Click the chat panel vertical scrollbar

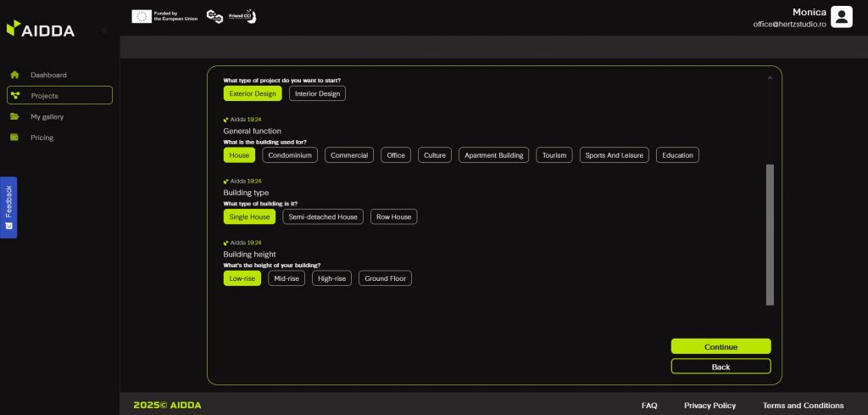[x=770, y=234]
